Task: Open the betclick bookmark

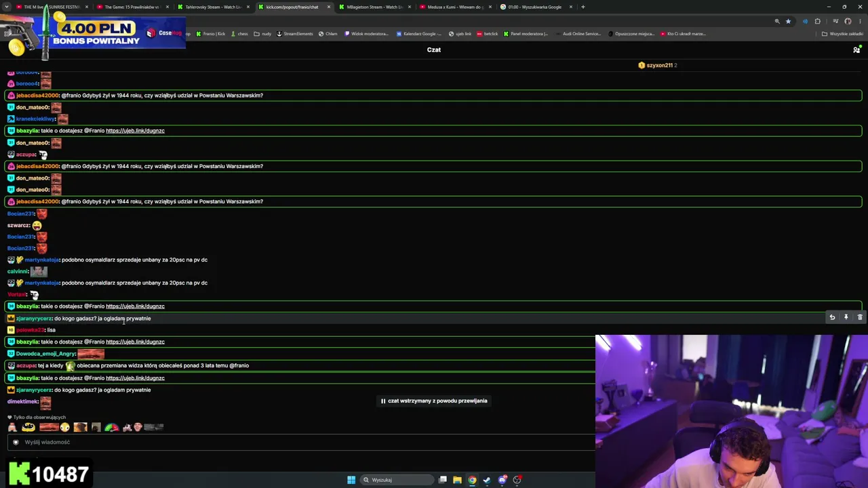Action: pos(488,34)
